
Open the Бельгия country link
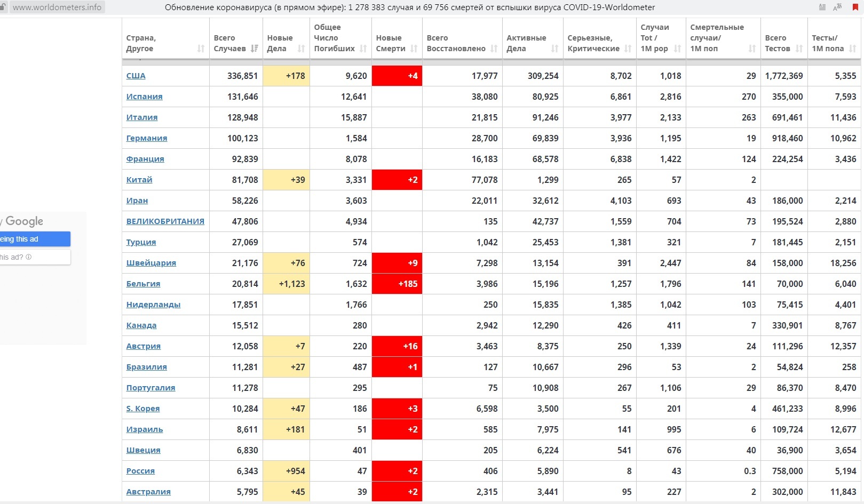point(143,284)
